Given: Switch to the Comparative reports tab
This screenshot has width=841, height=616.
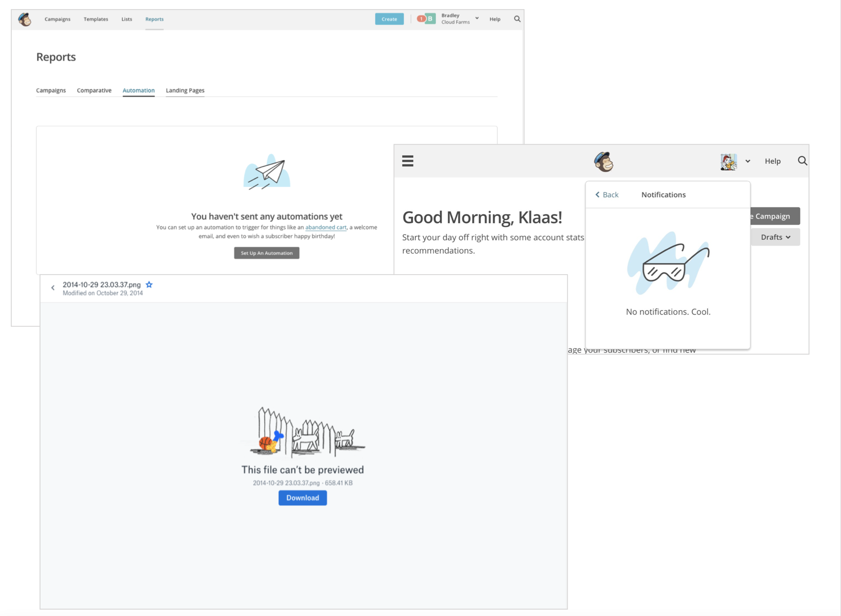Looking at the screenshot, I should click(x=94, y=90).
